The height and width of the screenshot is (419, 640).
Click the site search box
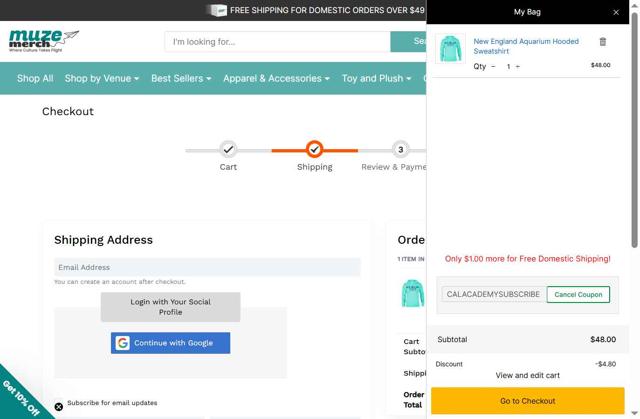pyautogui.click(x=277, y=42)
